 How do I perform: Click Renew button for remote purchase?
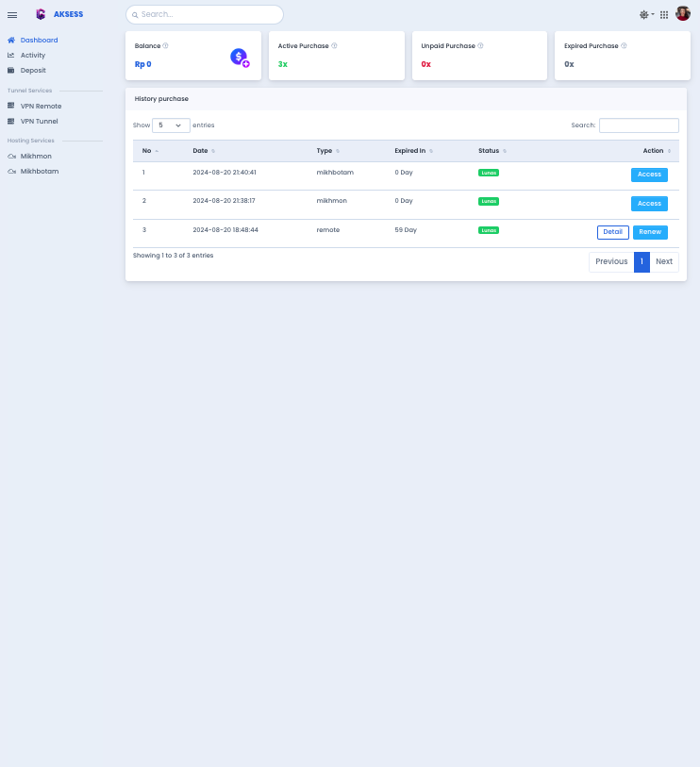[x=650, y=232]
